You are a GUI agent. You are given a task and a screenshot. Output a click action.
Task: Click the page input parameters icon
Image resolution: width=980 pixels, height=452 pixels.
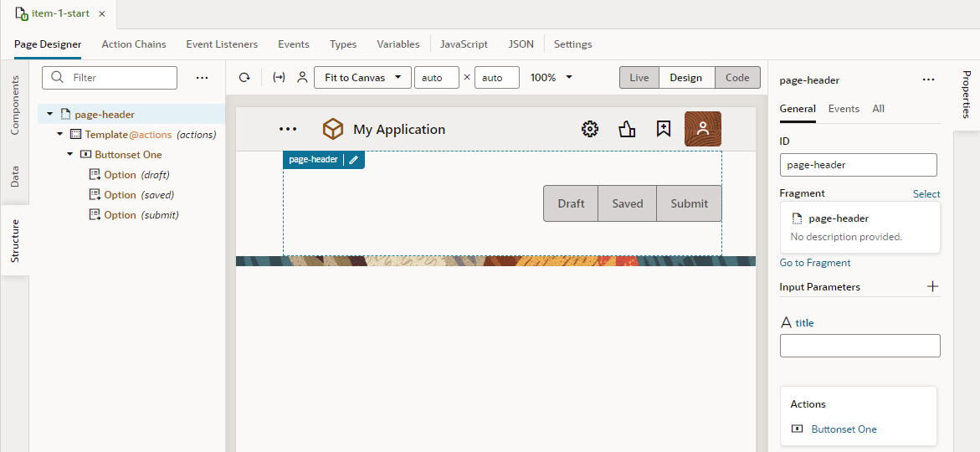[x=280, y=78]
